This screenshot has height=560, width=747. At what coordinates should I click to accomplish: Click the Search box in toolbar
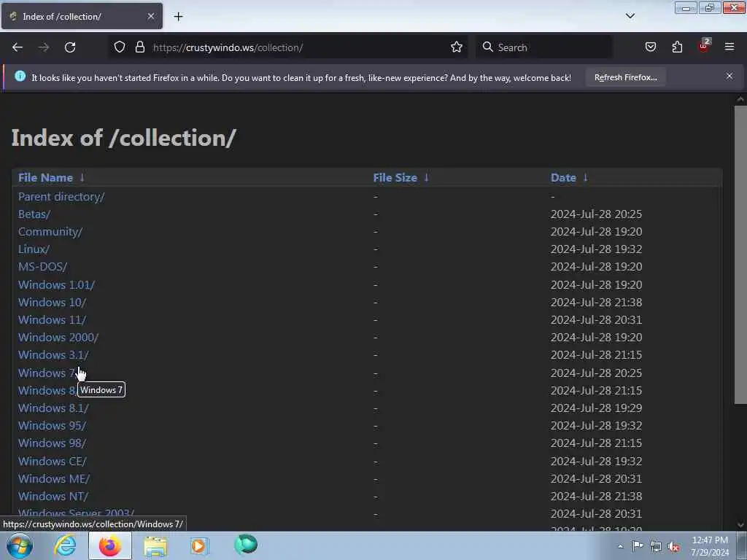pyautogui.click(x=544, y=47)
